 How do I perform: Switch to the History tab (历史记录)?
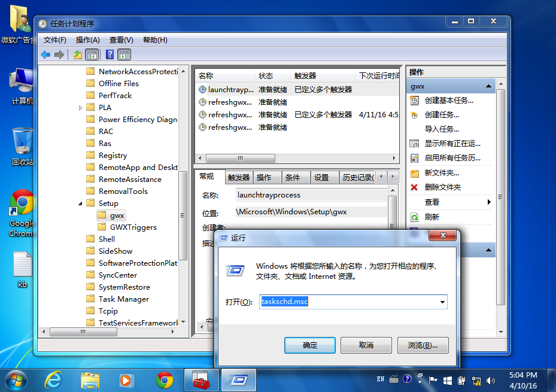point(357,177)
